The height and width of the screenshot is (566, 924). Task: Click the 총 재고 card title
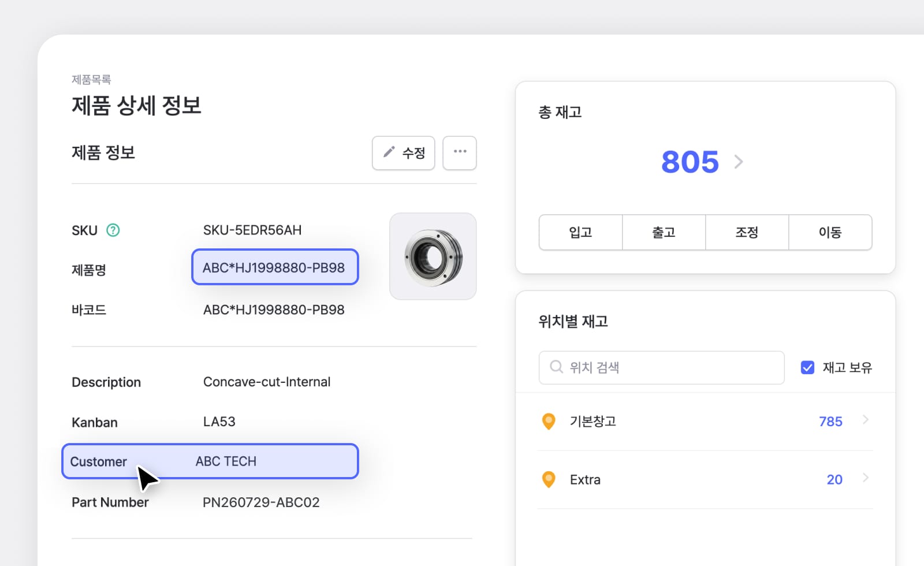pos(560,112)
